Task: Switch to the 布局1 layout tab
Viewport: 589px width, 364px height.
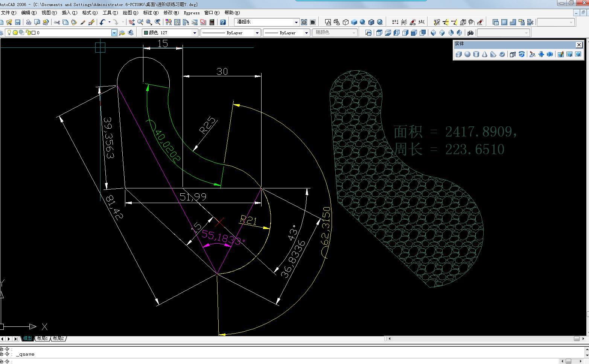Action: tap(42, 339)
